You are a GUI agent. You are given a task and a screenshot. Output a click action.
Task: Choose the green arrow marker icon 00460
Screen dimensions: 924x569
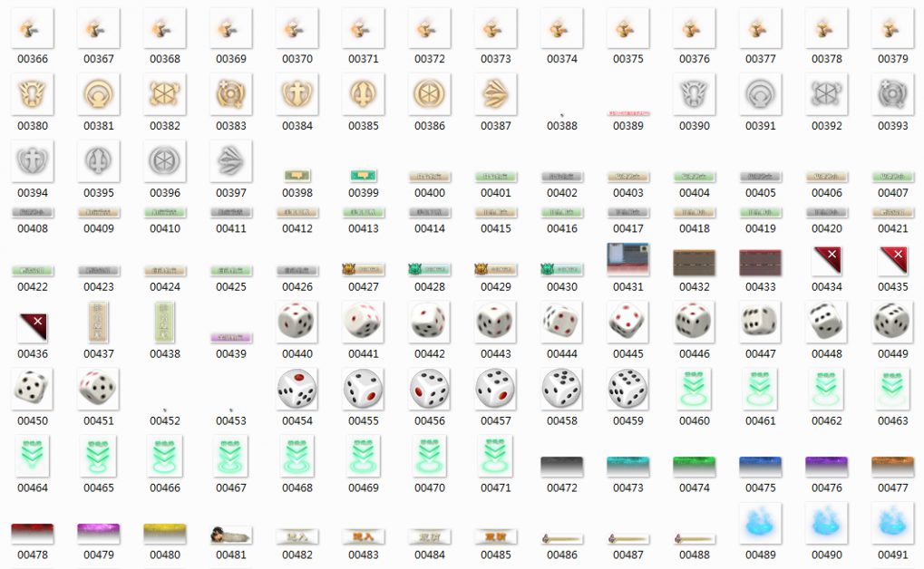pos(695,388)
